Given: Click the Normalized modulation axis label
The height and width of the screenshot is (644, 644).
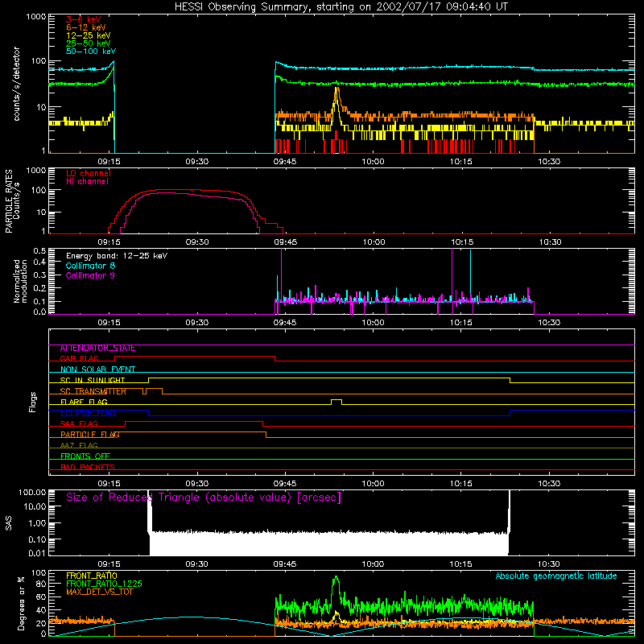Looking at the screenshot, I should point(20,281).
